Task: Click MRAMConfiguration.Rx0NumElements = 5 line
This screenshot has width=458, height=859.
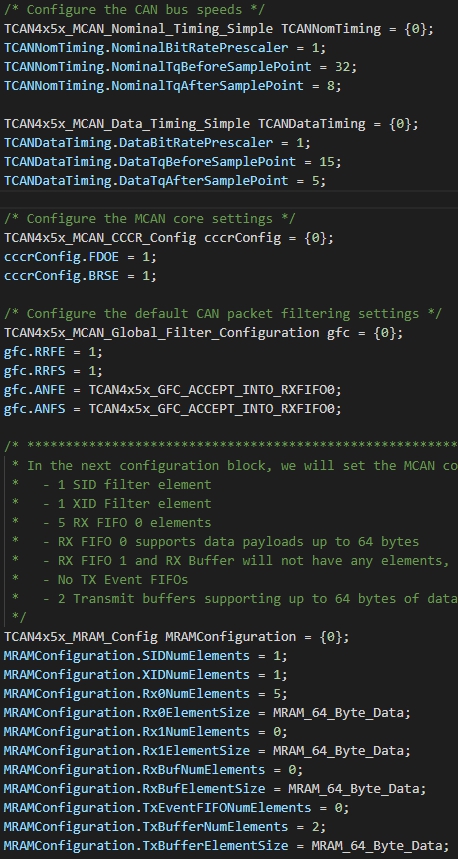Action: click(146, 694)
